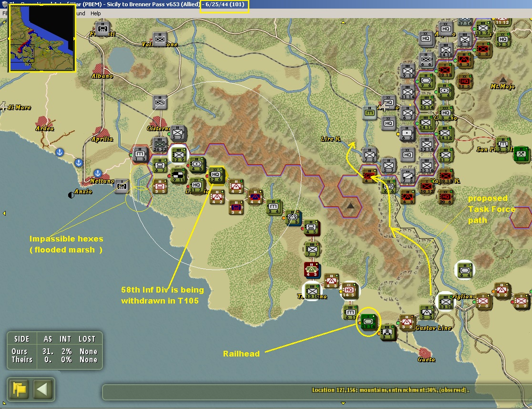
Task: Select the red 4 5 Task Force target unit
Action: 369,176
